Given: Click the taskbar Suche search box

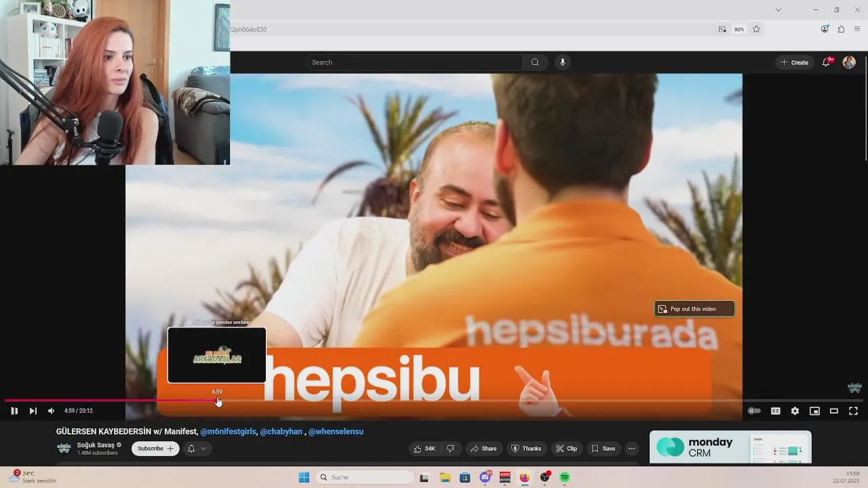Looking at the screenshot, I should (x=365, y=478).
